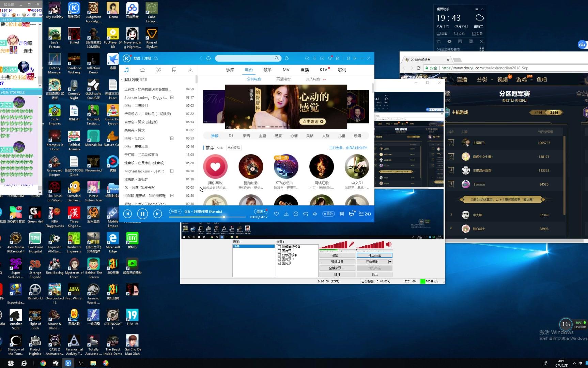Viewport: 588px width, 368px height.
Task: Enable the 图片源 3 source checkbox
Action: pyautogui.click(x=279, y=251)
